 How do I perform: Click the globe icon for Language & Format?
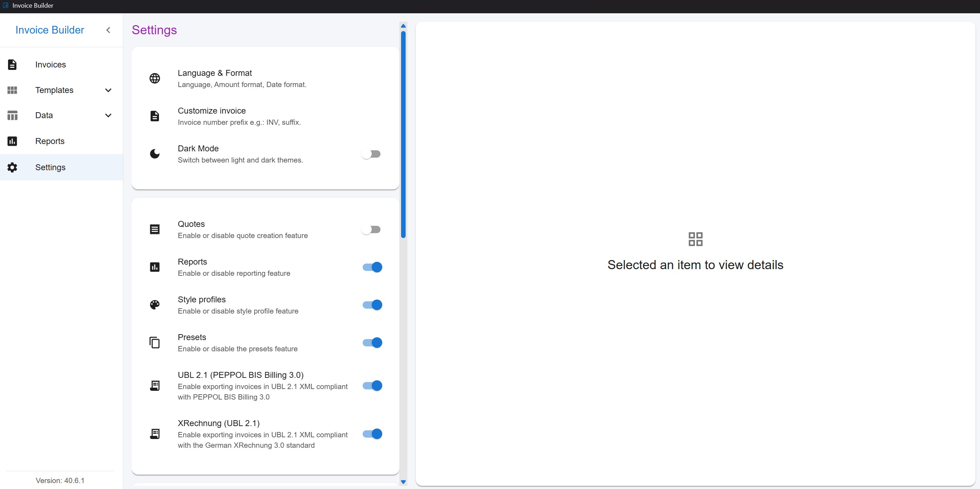[x=154, y=78]
